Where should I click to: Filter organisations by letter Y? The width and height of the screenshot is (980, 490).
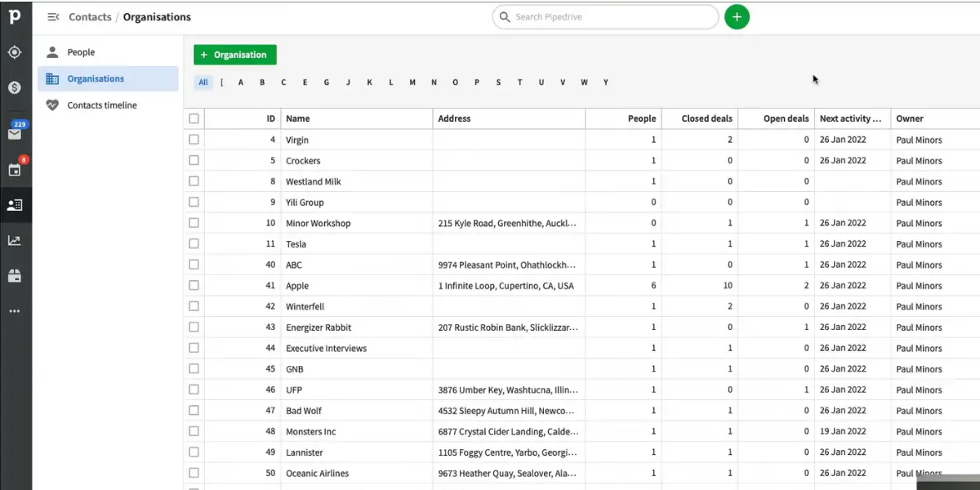pos(605,82)
